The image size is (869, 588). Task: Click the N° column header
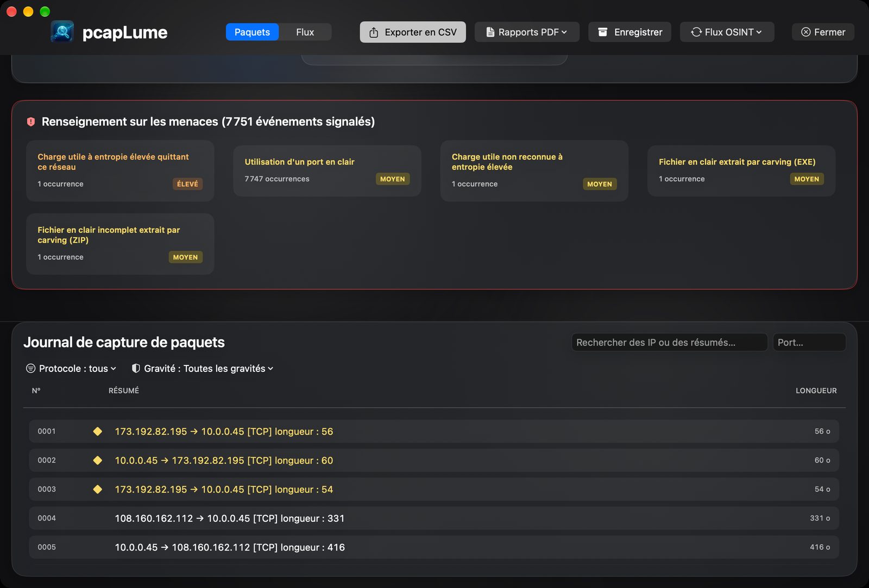36,391
